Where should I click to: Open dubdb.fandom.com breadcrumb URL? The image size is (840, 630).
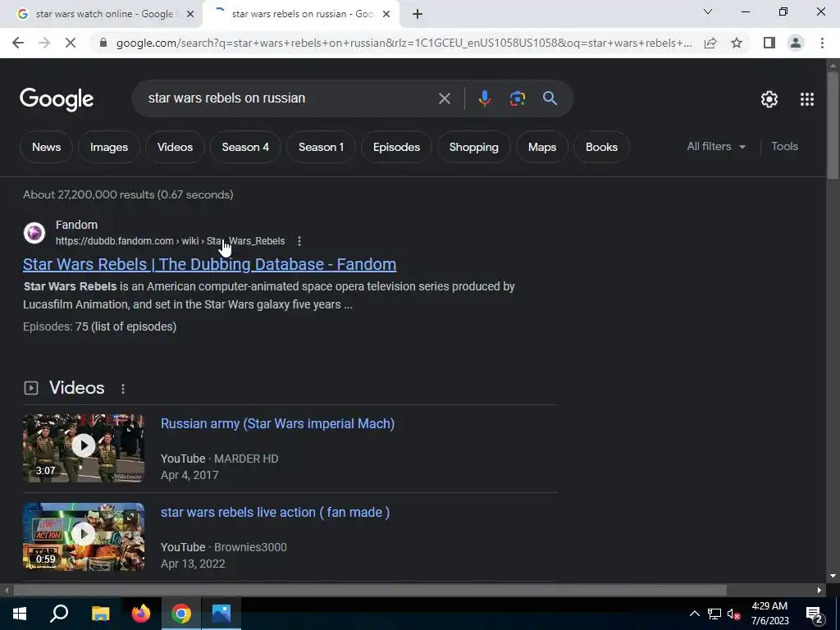click(x=171, y=241)
